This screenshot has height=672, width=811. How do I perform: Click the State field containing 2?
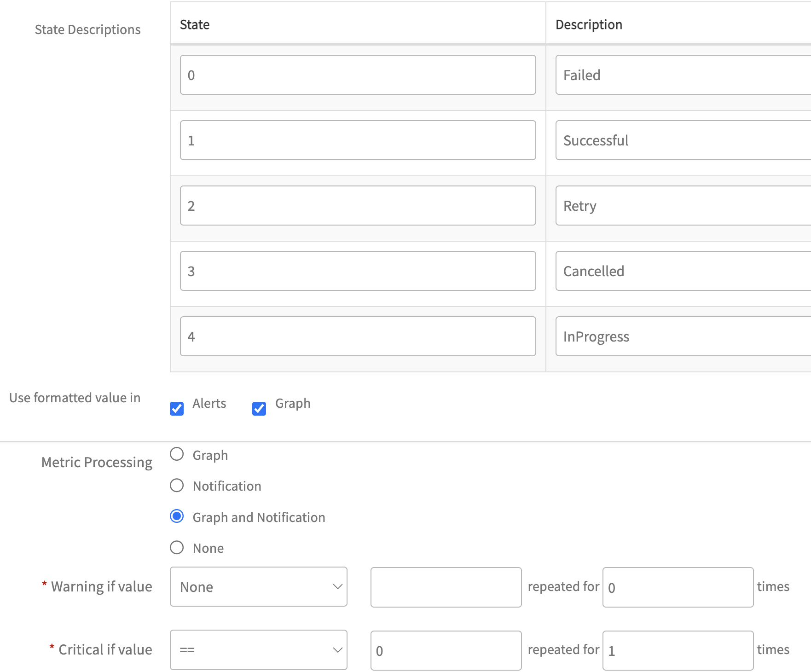point(358,206)
